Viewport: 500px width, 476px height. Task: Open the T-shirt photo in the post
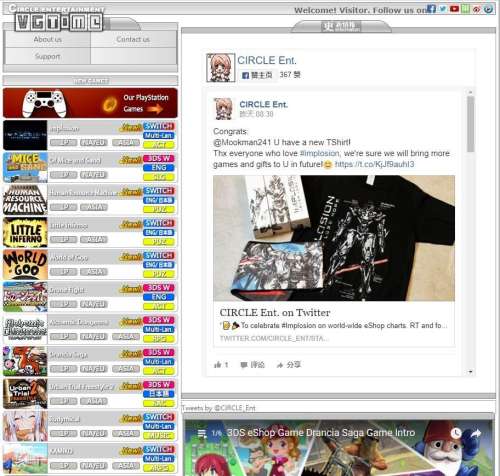(334, 238)
